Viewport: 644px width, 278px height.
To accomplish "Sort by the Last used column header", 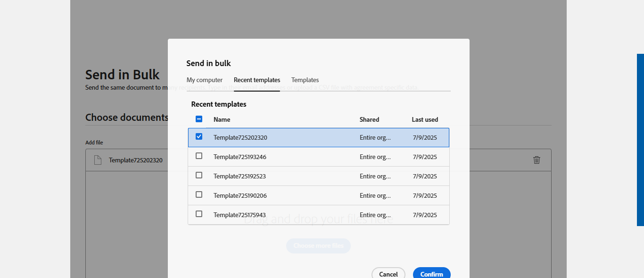I will (425, 120).
